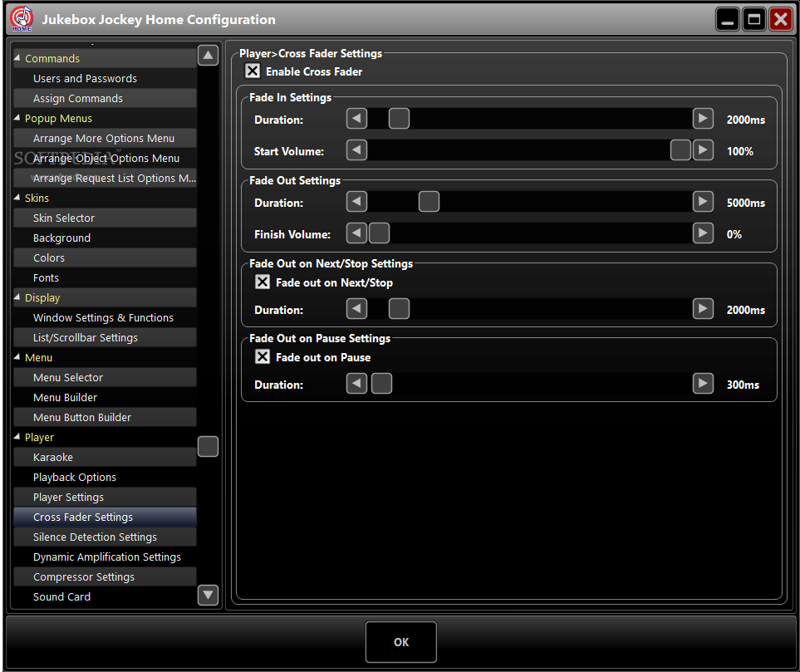Collapse the Player tree section
Screen dimensions: 800x672
click(17, 437)
